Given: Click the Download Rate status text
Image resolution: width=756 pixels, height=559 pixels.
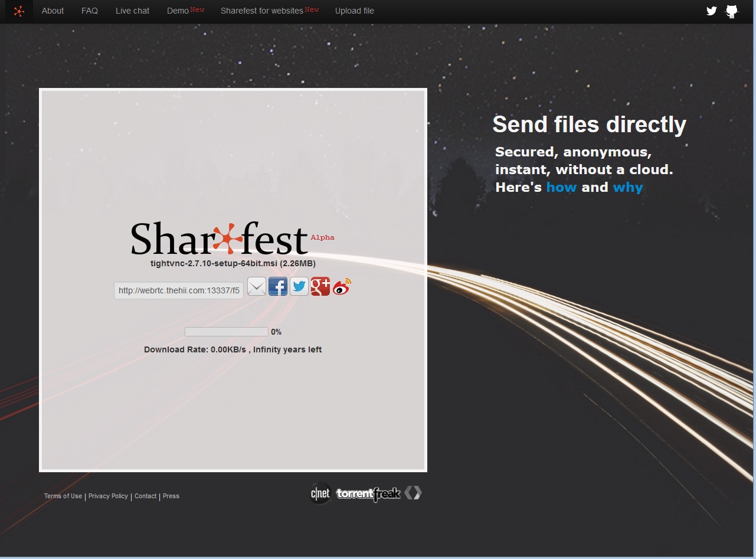Looking at the screenshot, I should point(233,349).
